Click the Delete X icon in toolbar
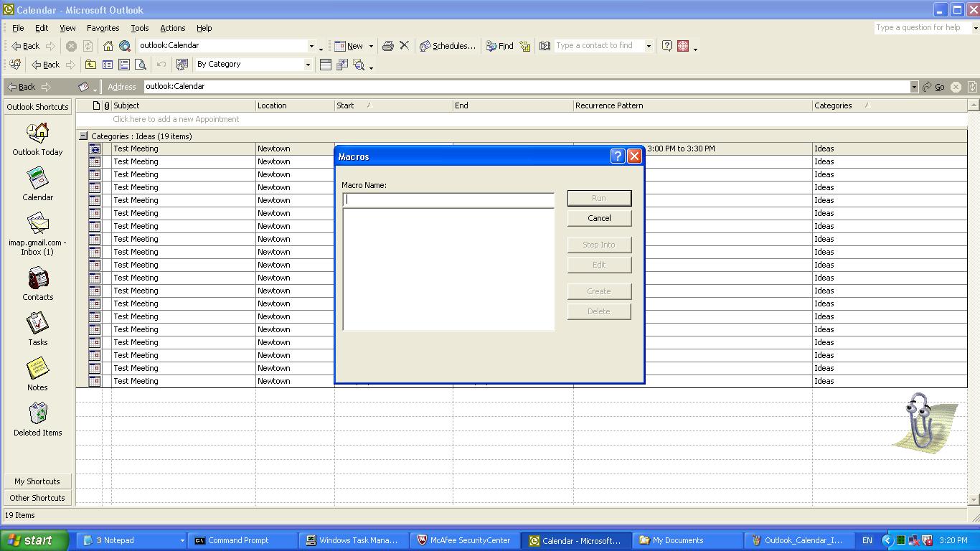Image resolution: width=980 pixels, height=551 pixels. click(x=405, y=46)
